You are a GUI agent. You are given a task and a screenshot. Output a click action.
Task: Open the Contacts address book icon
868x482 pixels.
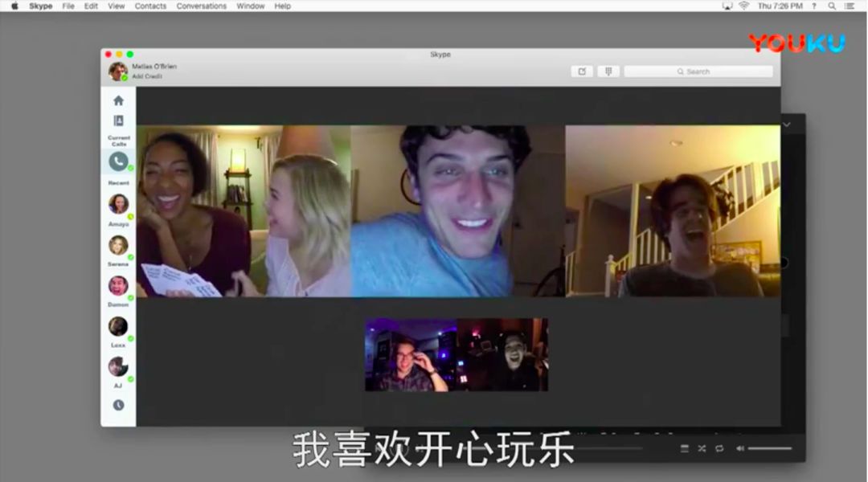(118, 120)
